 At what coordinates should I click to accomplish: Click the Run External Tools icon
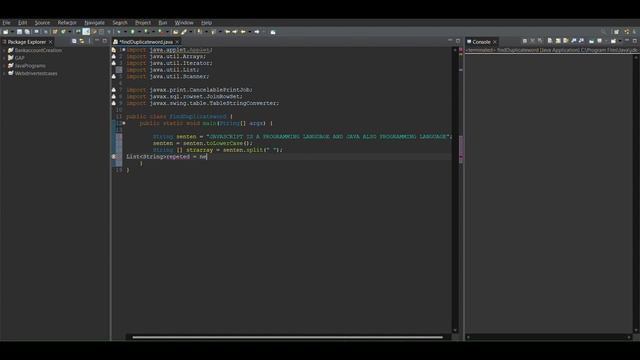pyautogui.click(x=160, y=32)
